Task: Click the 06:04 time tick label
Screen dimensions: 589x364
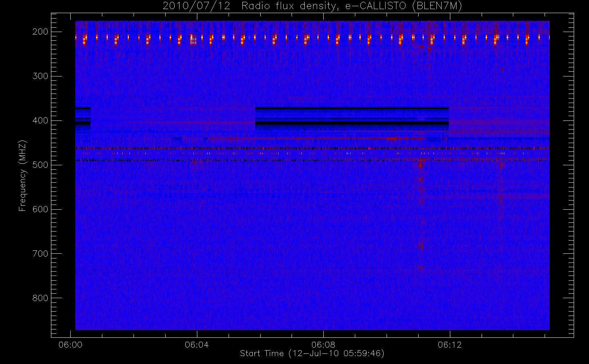Action: click(x=197, y=345)
